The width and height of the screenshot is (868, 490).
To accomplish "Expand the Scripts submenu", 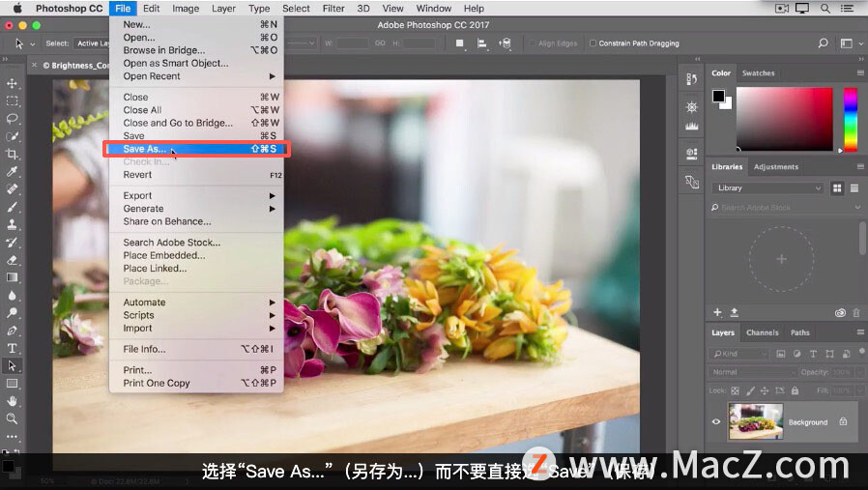I will coord(197,315).
